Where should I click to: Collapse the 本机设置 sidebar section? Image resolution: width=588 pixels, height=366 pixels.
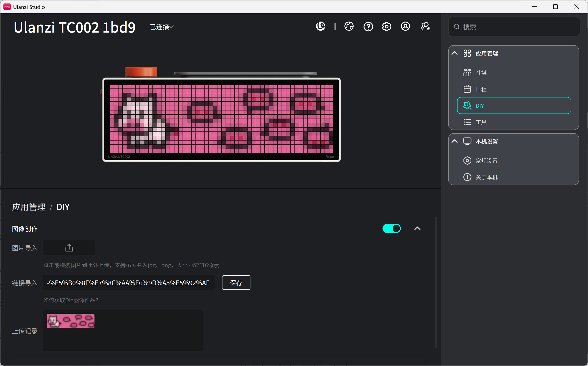coord(454,141)
